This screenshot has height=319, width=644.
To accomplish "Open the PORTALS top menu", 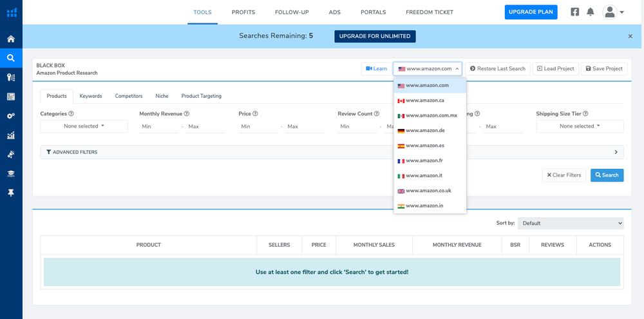I will point(373,12).
